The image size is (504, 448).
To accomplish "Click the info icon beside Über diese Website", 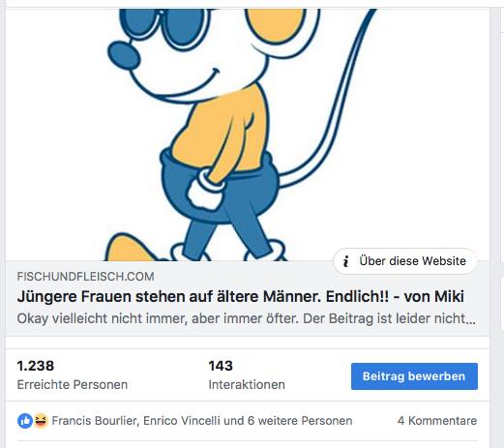I will click(x=346, y=261).
